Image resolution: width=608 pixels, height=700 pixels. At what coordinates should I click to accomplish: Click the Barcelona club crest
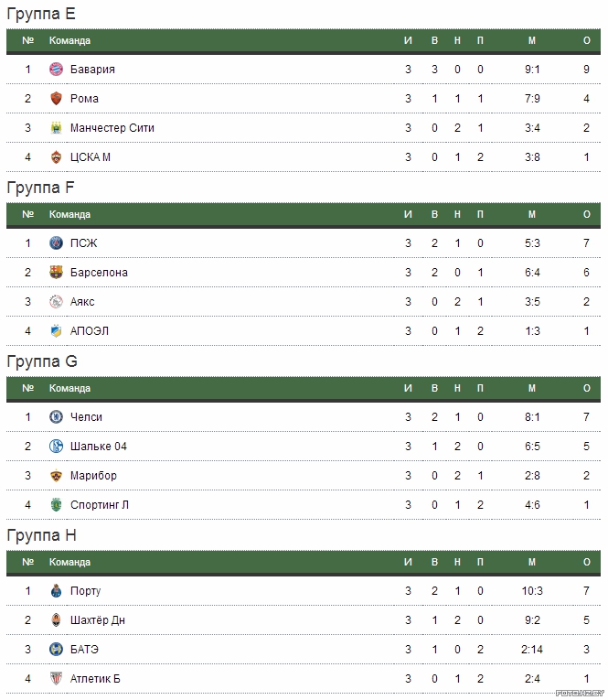pyautogui.click(x=56, y=273)
